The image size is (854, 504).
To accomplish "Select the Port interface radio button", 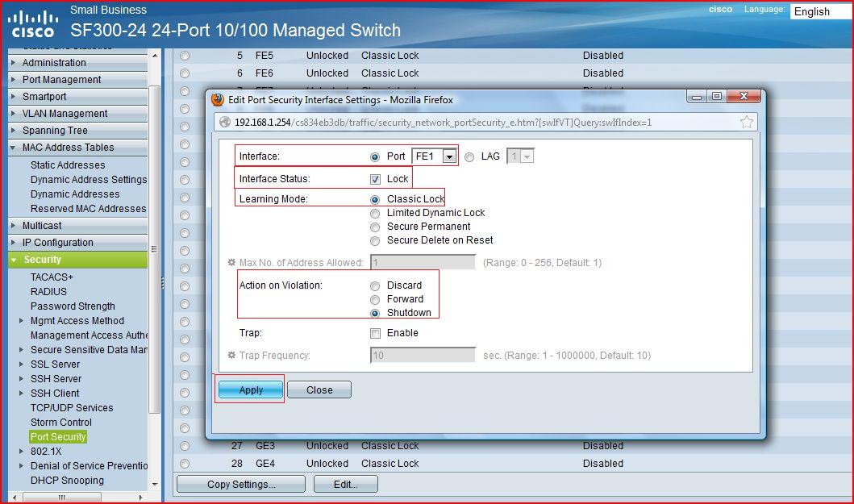I will tap(375, 157).
